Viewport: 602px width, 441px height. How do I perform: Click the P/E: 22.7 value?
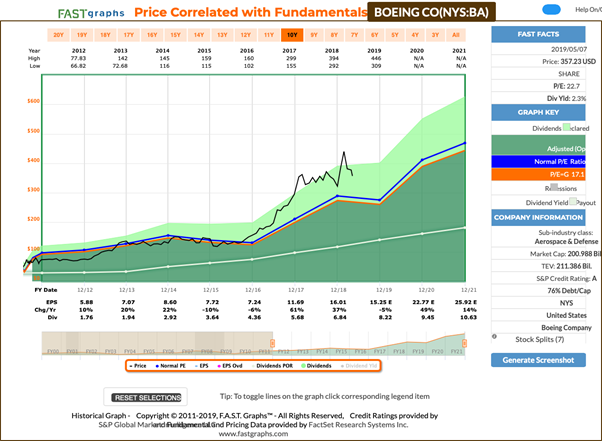(566, 86)
